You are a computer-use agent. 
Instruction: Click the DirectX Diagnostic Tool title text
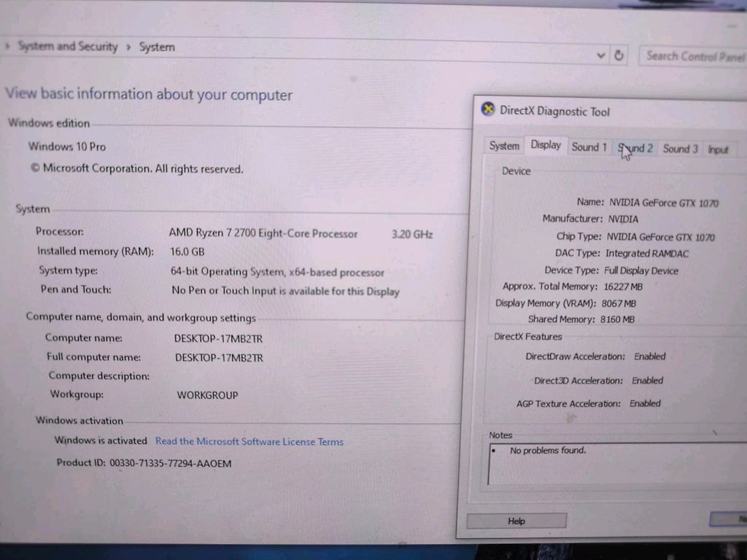[x=554, y=112]
